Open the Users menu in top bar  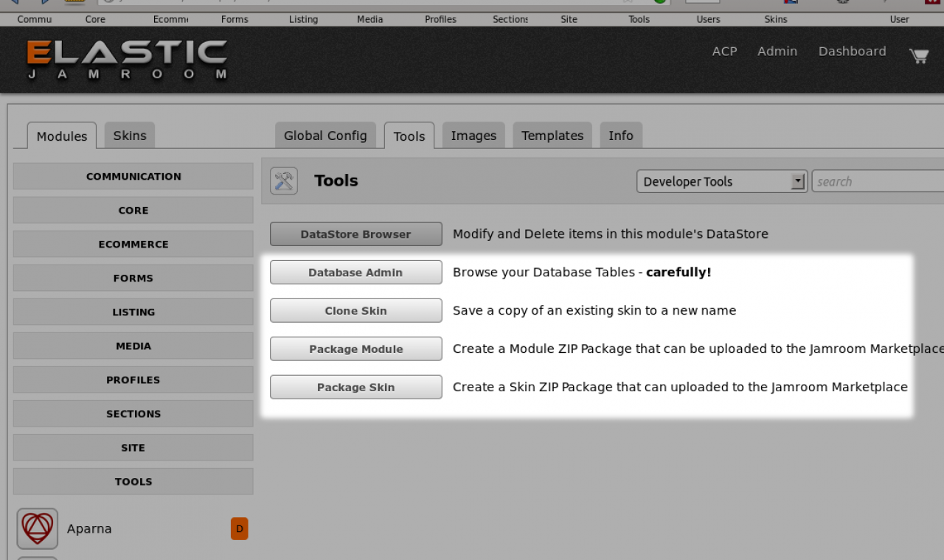point(708,19)
